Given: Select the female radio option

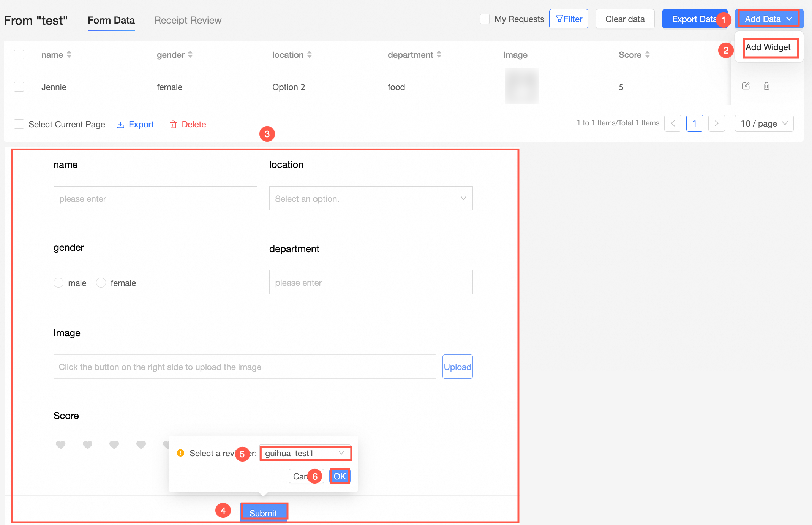Looking at the screenshot, I should (x=101, y=283).
